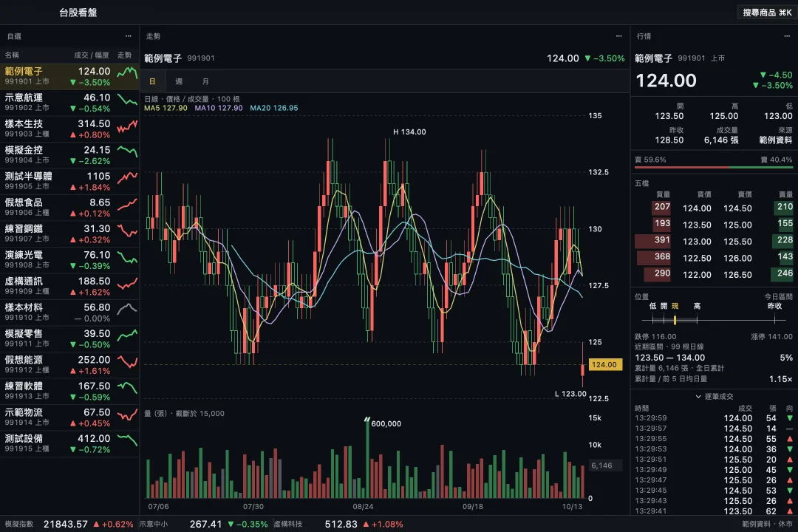This screenshot has height=532, width=798.
Task: Switch chart to 日 daily tab
Action: pos(152,81)
